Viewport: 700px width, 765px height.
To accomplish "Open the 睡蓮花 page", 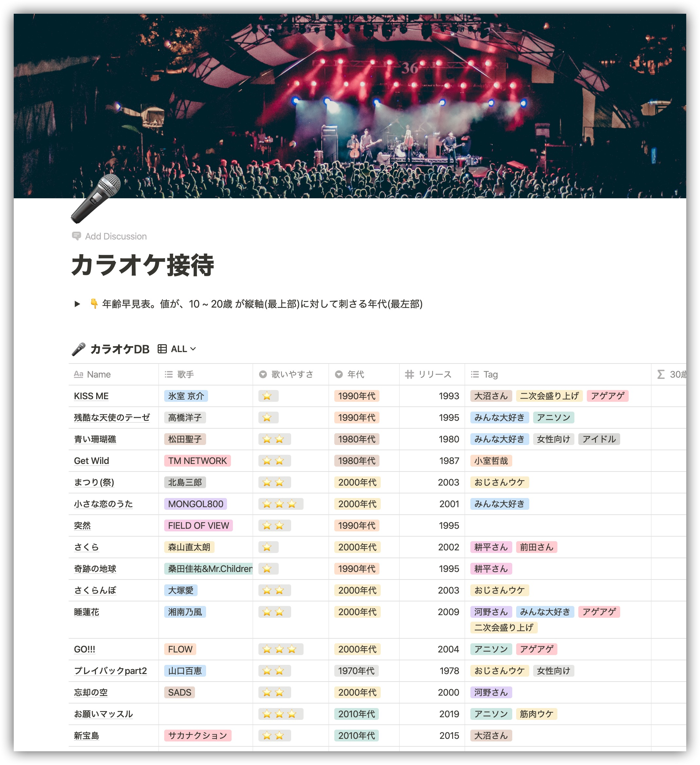I will click(x=86, y=612).
